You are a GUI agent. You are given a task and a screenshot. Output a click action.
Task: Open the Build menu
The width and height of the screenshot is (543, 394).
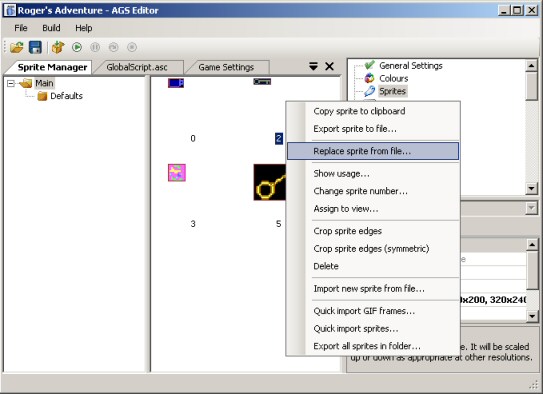pos(51,28)
